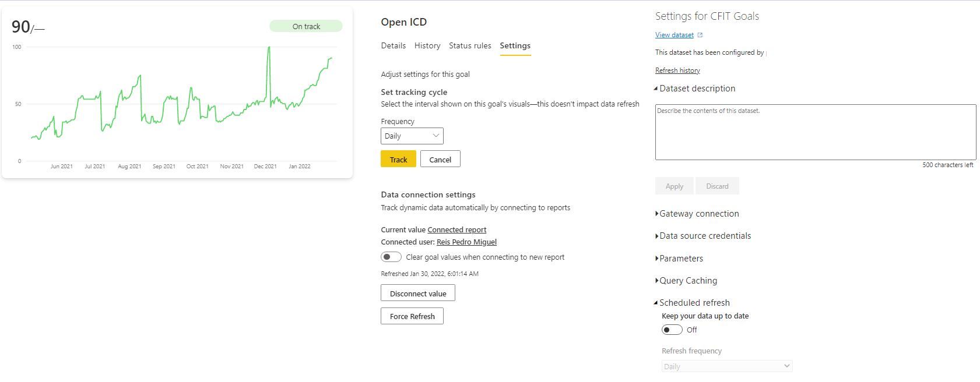Click in the dataset description text box

click(x=816, y=132)
